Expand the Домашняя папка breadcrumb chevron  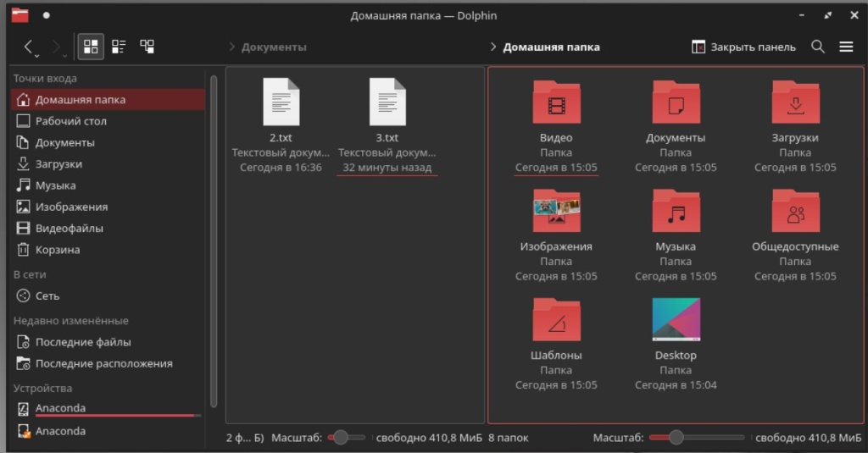point(493,47)
